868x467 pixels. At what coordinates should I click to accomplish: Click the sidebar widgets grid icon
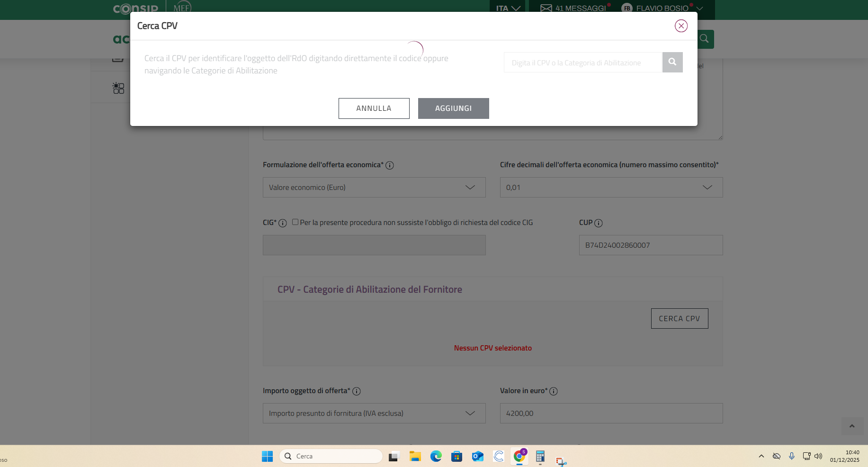(x=118, y=88)
